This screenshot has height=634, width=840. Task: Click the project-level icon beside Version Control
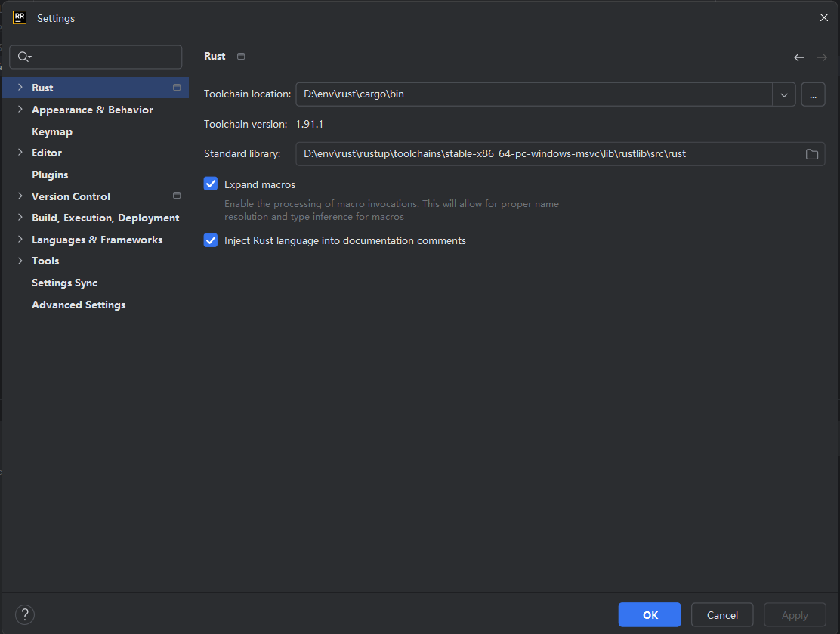[x=177, y=196]
